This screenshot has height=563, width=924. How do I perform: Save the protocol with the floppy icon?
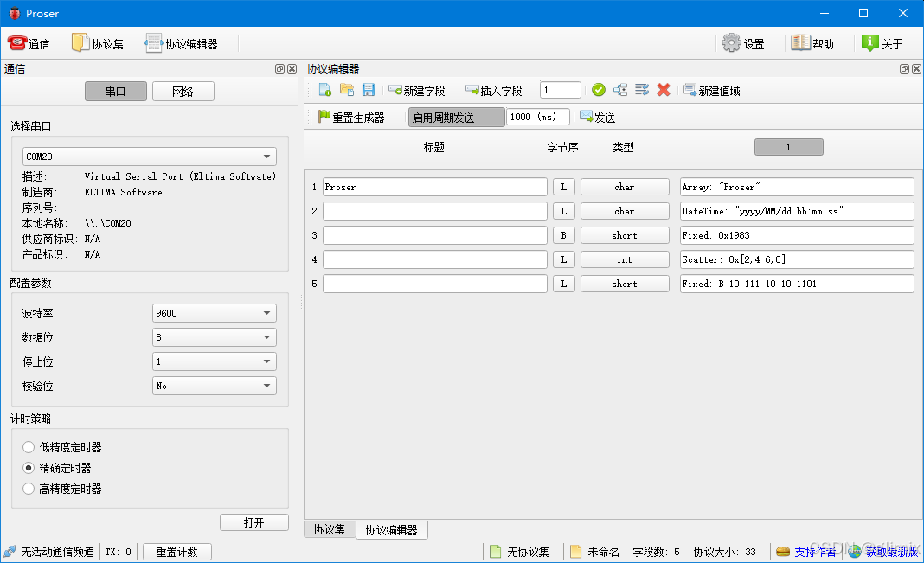(369, 90)
